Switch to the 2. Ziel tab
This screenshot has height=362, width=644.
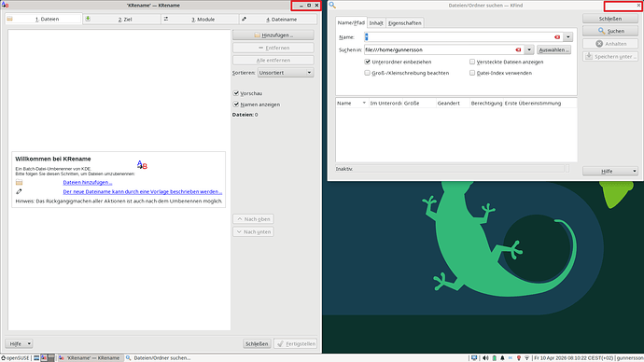tap(121, 19)
